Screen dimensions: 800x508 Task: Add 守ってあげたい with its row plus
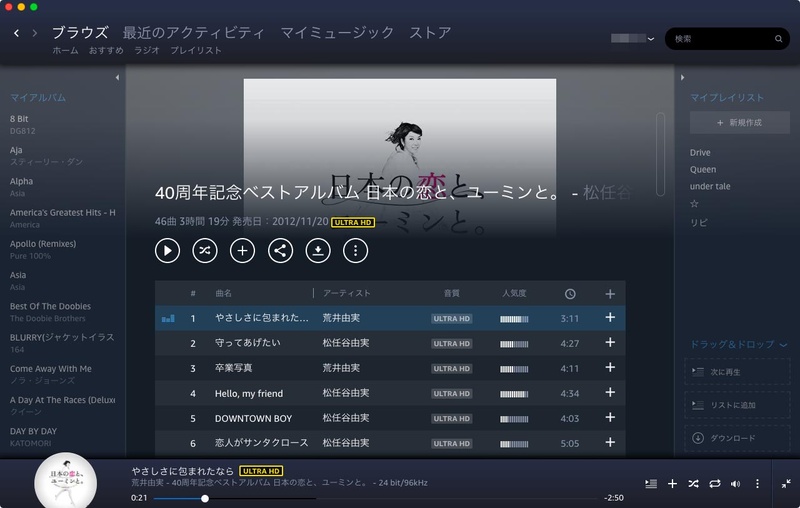coord(610,342)
